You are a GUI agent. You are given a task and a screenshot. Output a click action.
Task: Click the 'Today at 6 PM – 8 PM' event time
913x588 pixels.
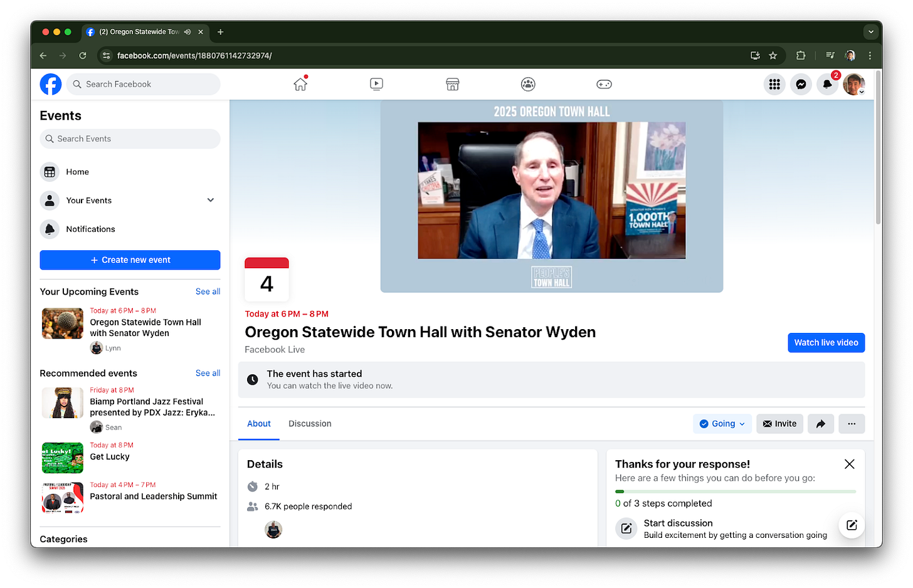pos(287,314)
